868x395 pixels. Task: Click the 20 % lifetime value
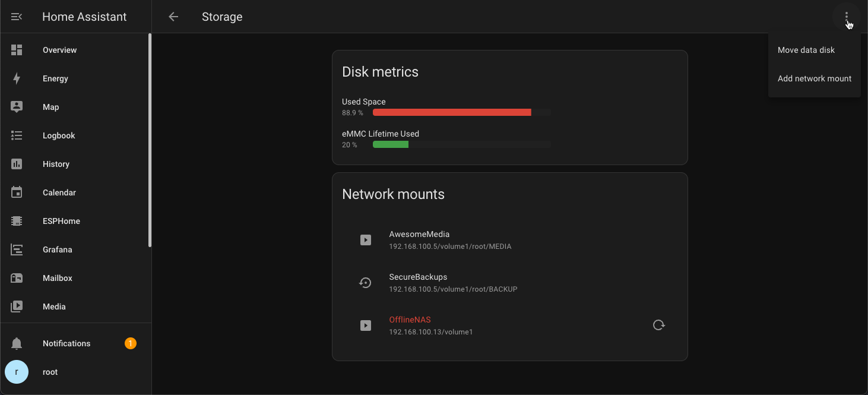(350, 145)
